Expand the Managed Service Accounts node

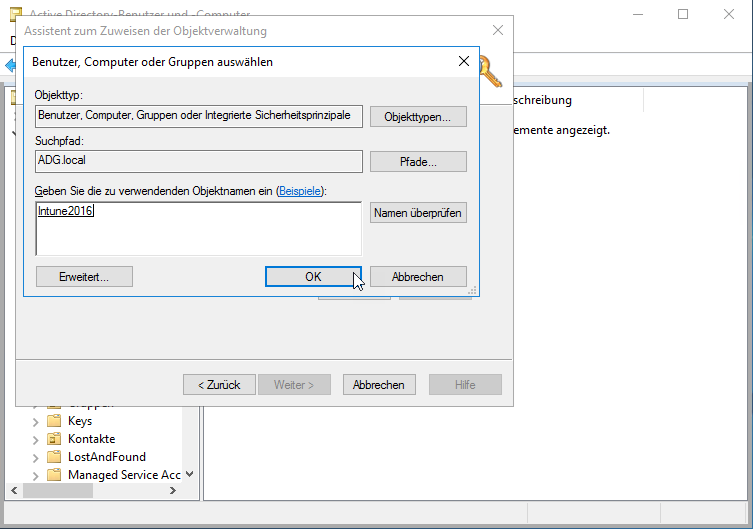pos(36,475)
